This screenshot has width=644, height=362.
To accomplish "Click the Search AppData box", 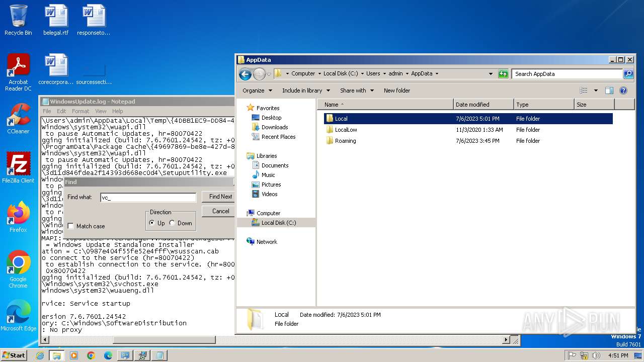I will pyautogui.click(x=568, y=74).
